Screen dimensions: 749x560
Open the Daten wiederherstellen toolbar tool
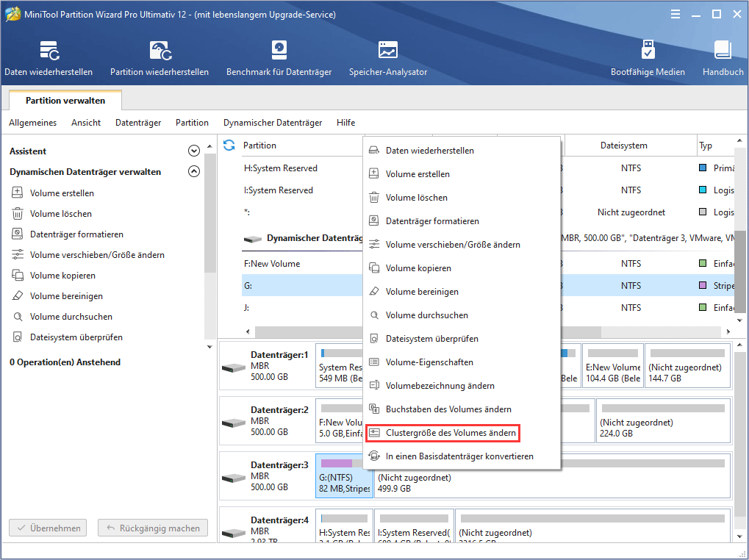[49, 58]
